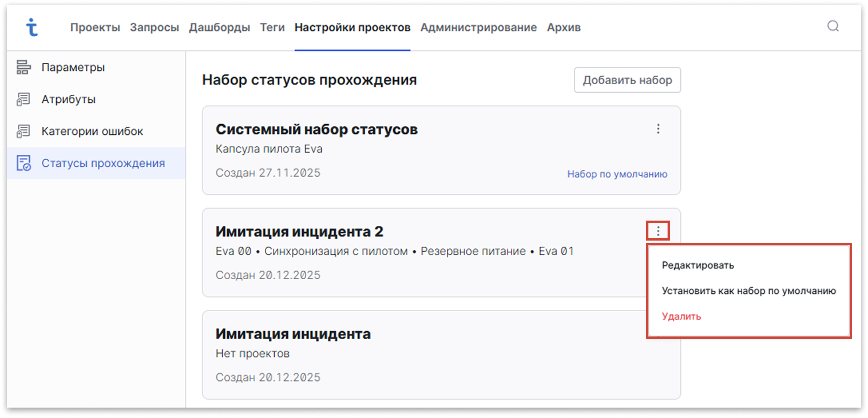Click the Добавить набор button

click(x=627, y=80)
